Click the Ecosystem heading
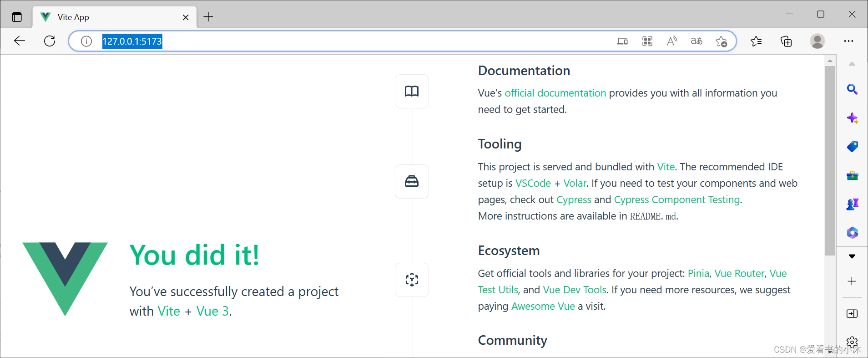This screenshot has width=868, height=358. click(509, 251)
